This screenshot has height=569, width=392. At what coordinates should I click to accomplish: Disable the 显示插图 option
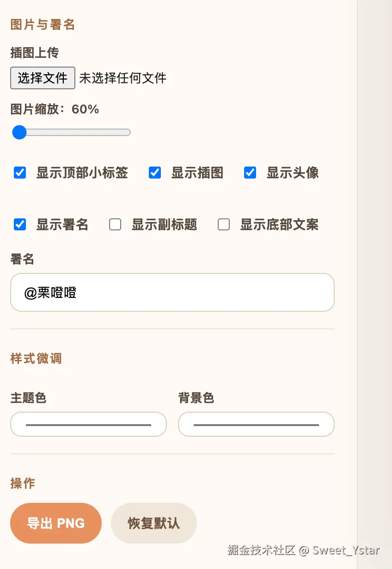pyautogui.click(x=155, y=173)
